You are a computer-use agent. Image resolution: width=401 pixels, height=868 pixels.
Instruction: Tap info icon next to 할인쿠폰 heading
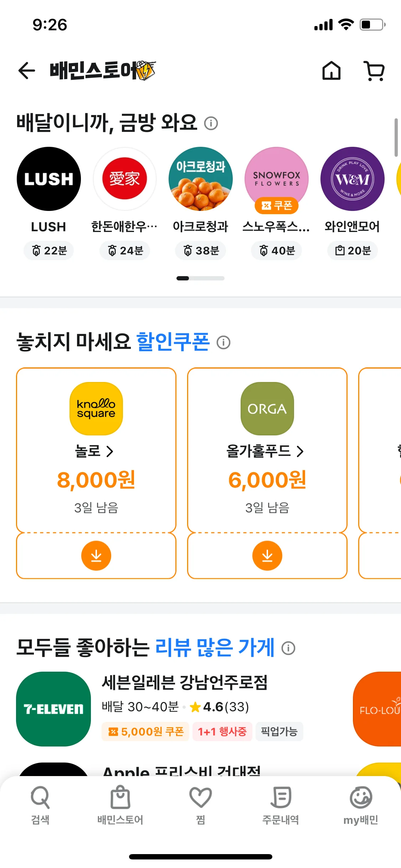[x=223, y=342]
